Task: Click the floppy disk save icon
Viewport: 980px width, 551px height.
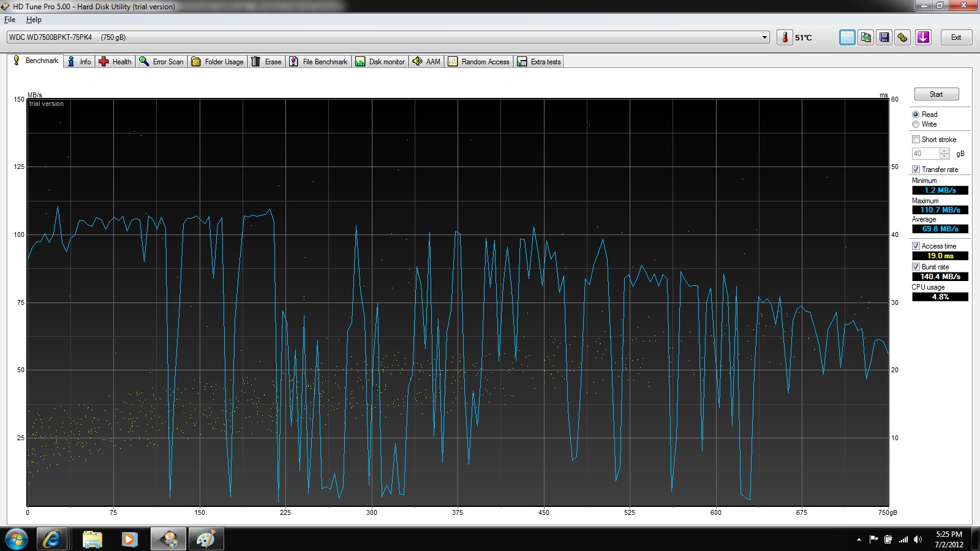Action: point(884,37)
